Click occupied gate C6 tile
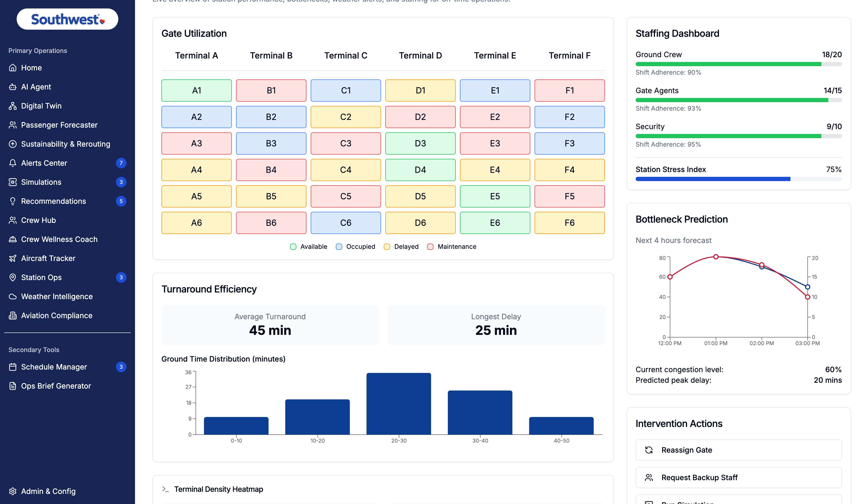The height and width of the screenshot is (504, 868). pos(346,223)
